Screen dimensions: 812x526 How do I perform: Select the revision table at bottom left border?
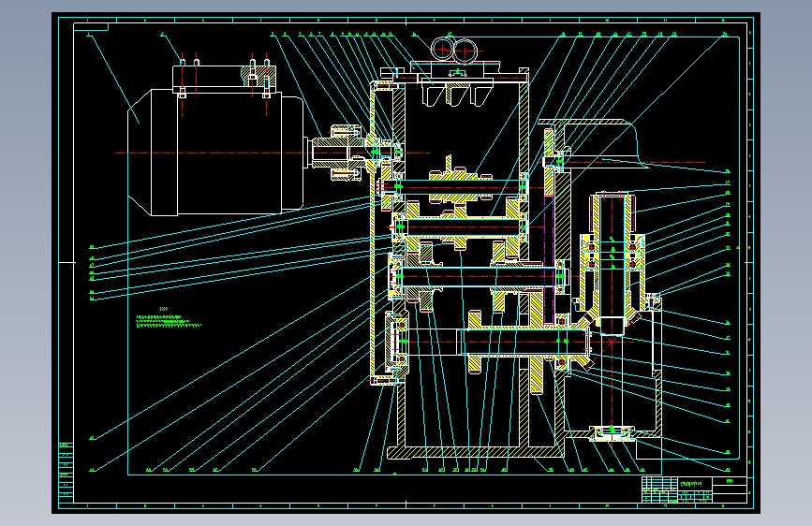pyautogui.click(x=66, y=472)
